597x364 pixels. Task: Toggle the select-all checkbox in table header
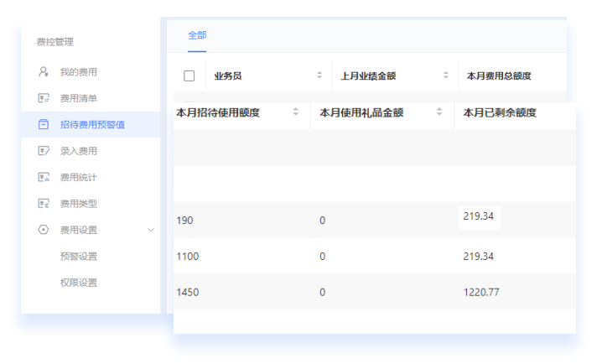tap(189, 75)
